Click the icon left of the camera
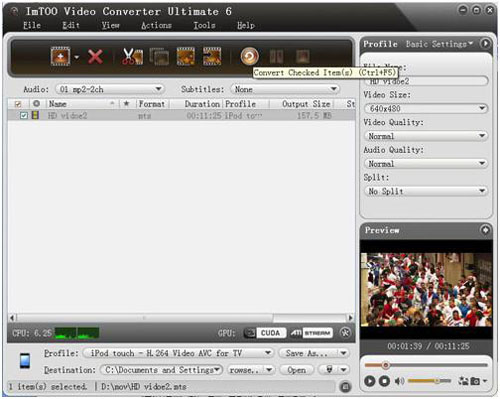 tap(464, 381)
